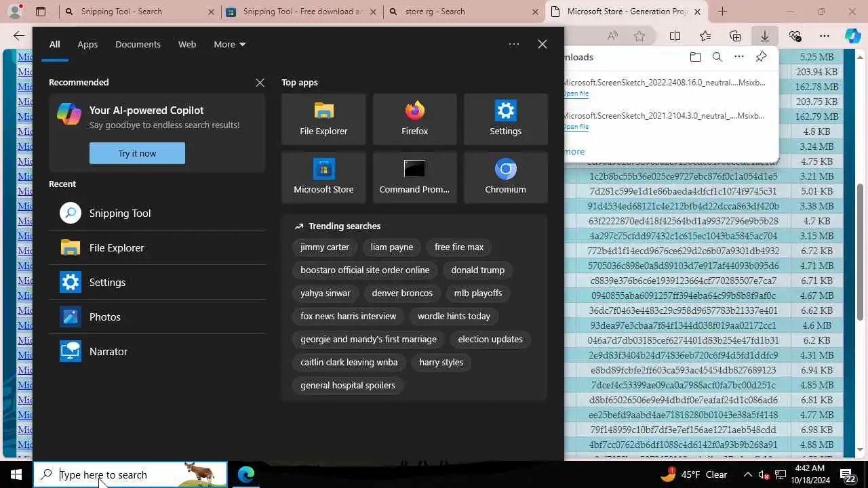Open Edge split screen icon

tap(675, 36)
